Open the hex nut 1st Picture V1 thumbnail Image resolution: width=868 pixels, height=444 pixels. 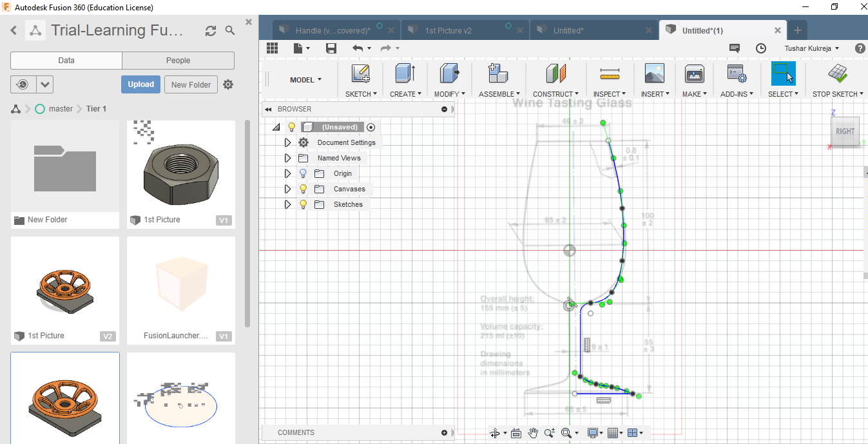(x=181, y=168)
